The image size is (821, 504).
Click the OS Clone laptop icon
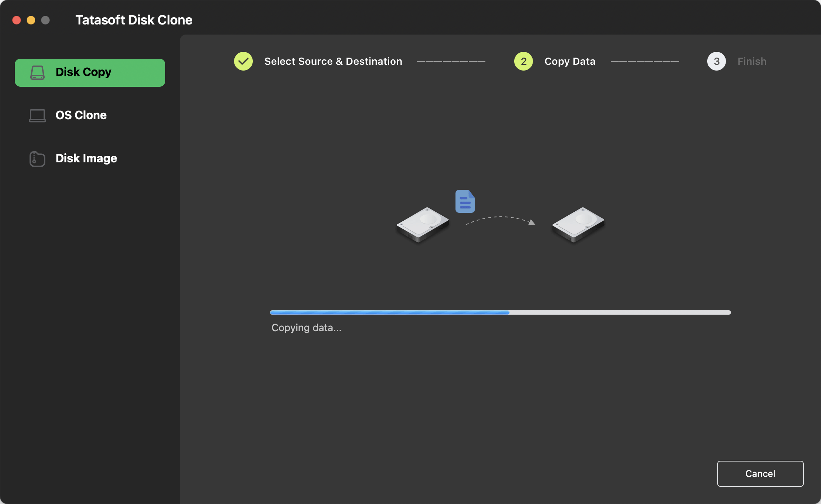(x=37, y=116)
